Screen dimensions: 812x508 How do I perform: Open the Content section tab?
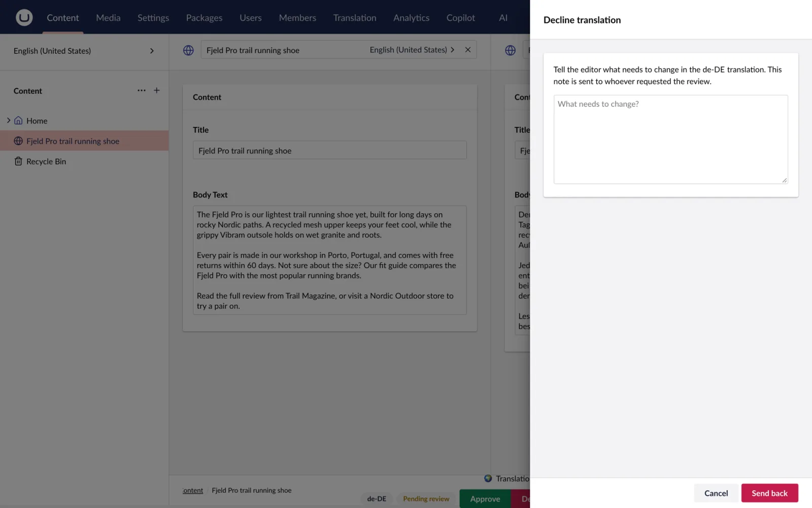pos(63,18)
